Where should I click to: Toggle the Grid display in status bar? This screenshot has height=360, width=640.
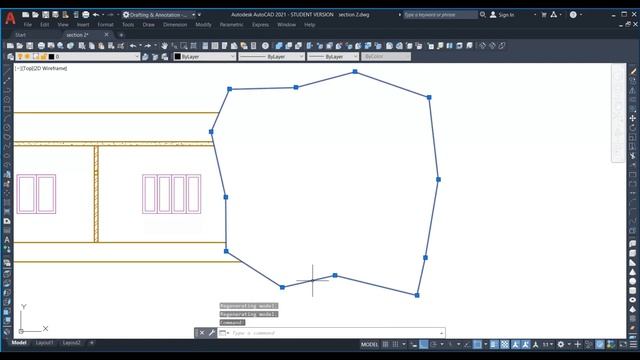click(385, 344)
